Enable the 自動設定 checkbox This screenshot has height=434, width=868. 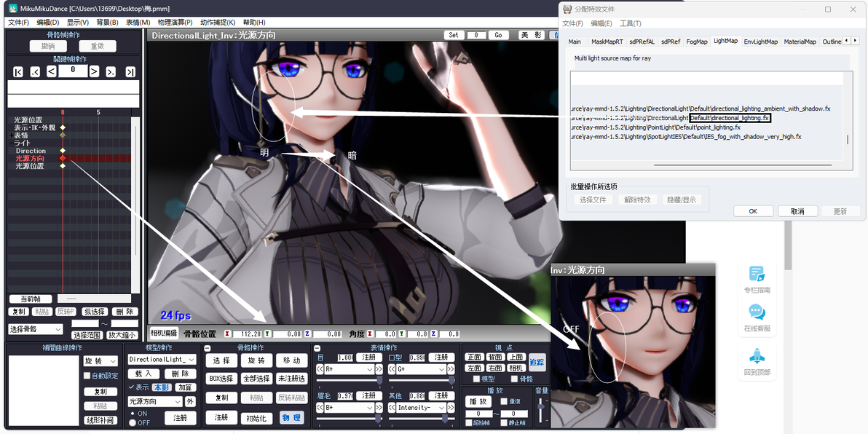click(87, 376)
